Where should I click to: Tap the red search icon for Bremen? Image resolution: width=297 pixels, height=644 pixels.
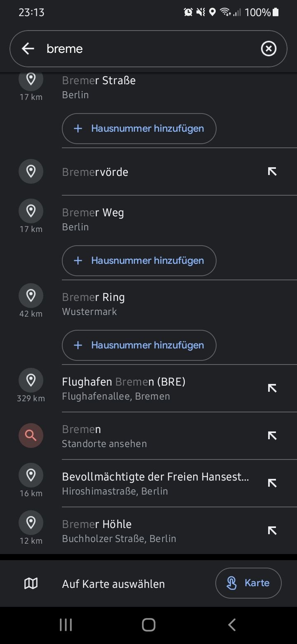31,436
